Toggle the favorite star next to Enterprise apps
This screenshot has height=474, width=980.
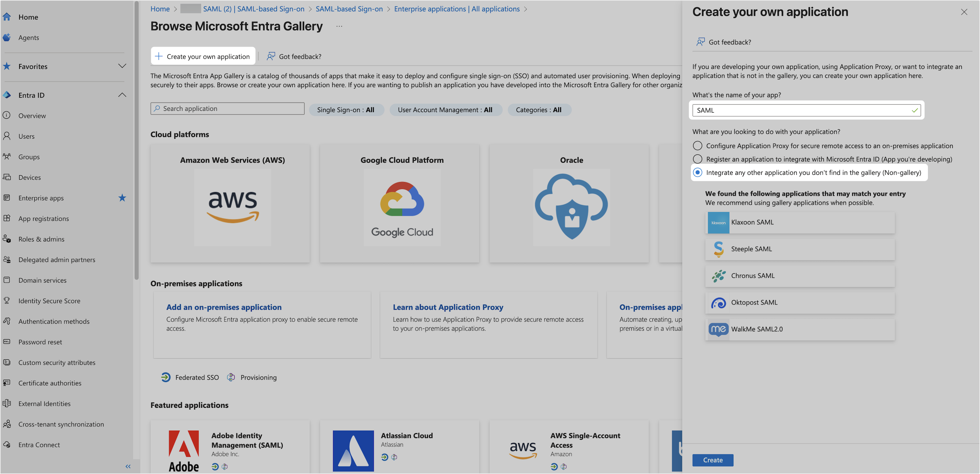122,198
